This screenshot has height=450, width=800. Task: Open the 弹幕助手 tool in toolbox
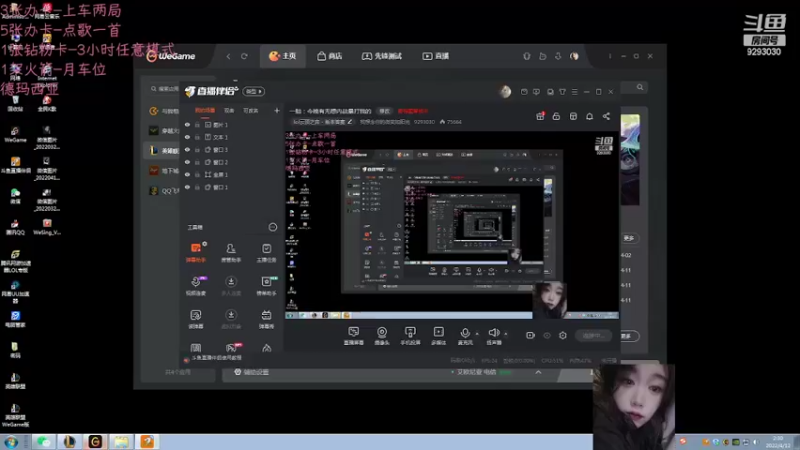coord(196,253)
